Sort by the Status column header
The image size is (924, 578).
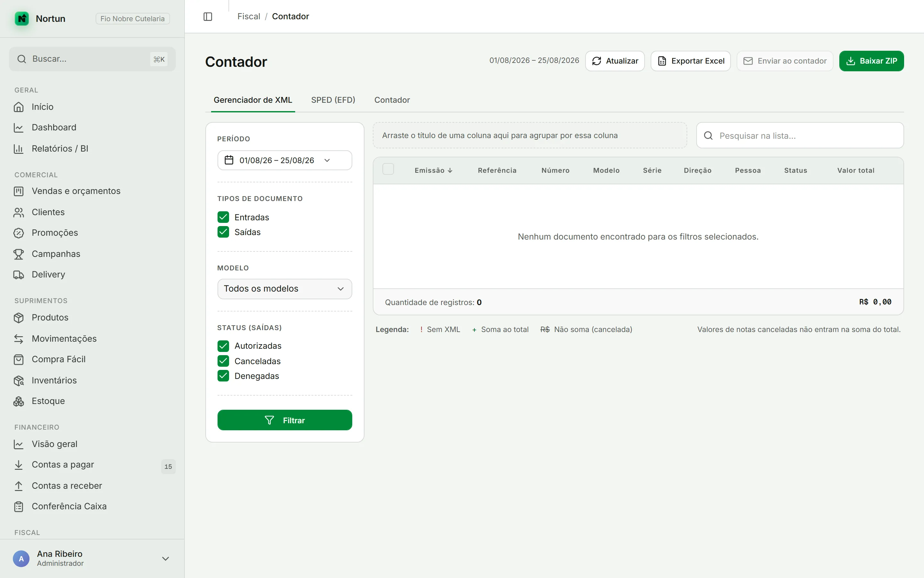tap(795, 171)
